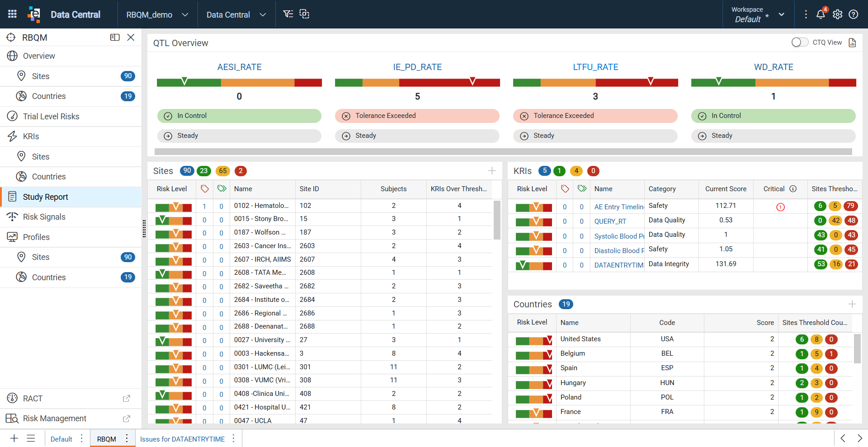This screenshot has width=868, height=447.
Task: Click the Critical column info icon
Action: pyautogui.click(x=793, y=189)
